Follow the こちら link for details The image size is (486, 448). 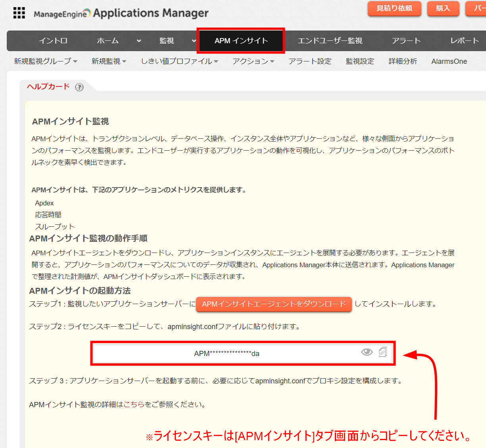(x=134, y=404)
